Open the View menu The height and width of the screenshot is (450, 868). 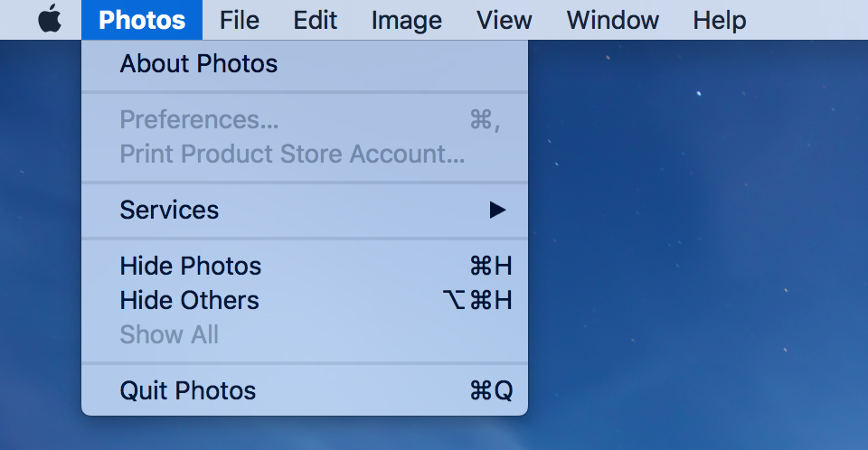pyautogui.click(x=504, y=20)
